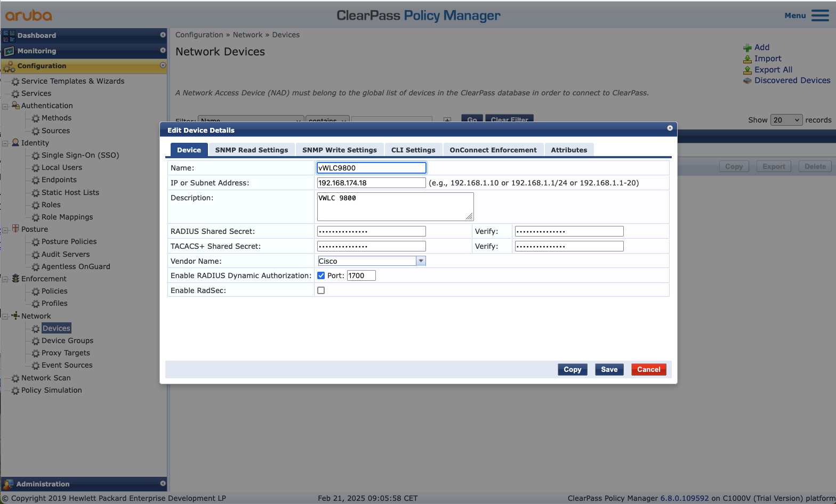Click gear icon beside Roles
The width and height of the screenshot is (836, 504).
click(36, 205)
